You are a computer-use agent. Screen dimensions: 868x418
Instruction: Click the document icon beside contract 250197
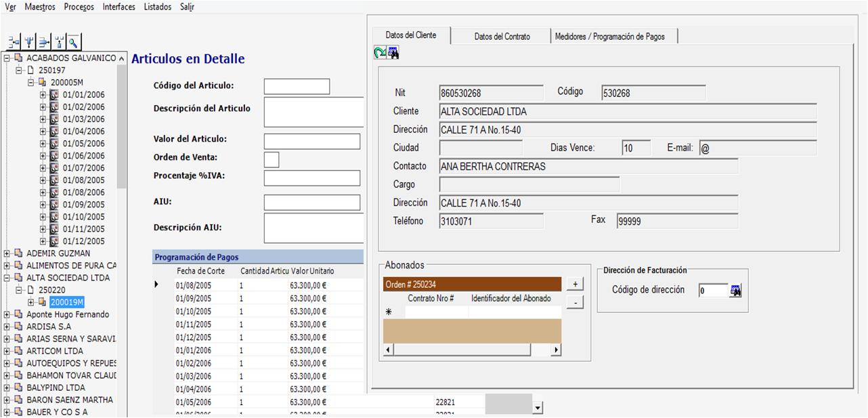tap(30, 70)
